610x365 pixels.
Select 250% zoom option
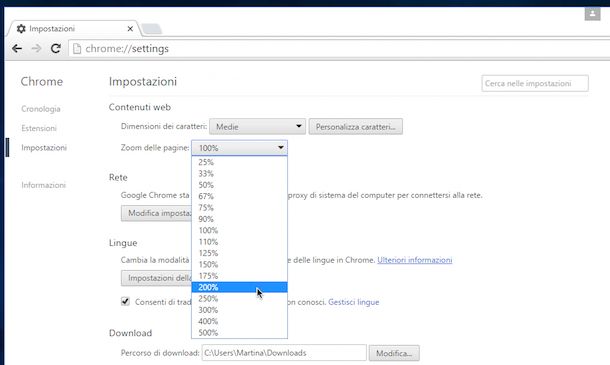click(240, 298)
